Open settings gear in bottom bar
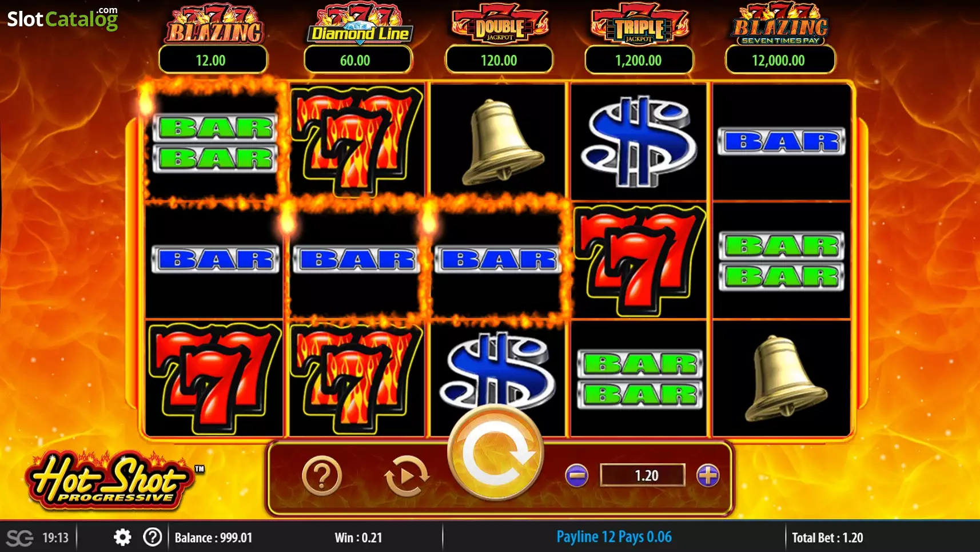 point(122,537)
